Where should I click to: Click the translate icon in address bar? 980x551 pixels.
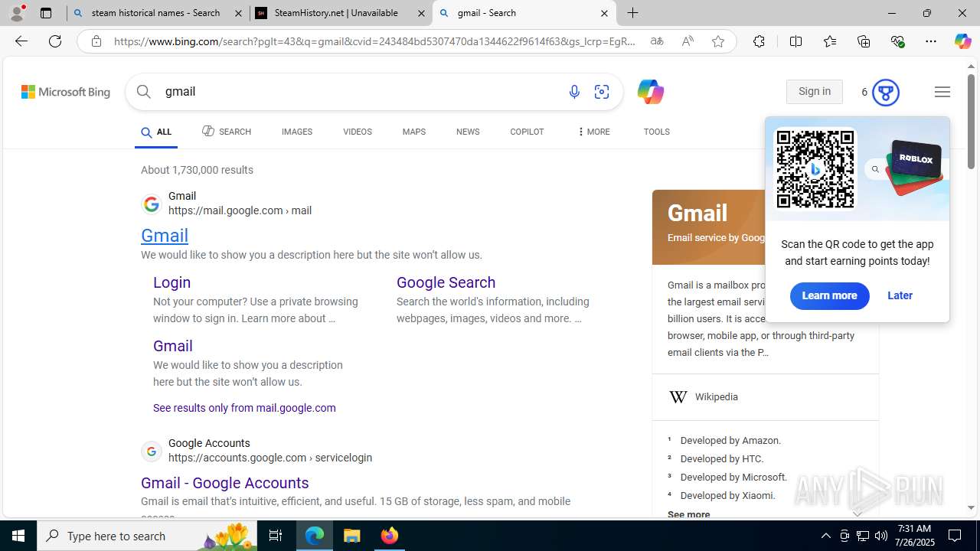click(x=657, y=41)
